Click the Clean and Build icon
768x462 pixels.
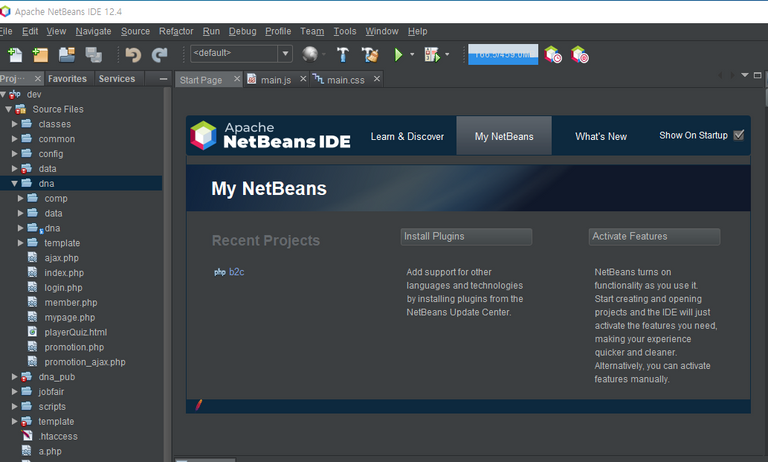click(370, 54)
